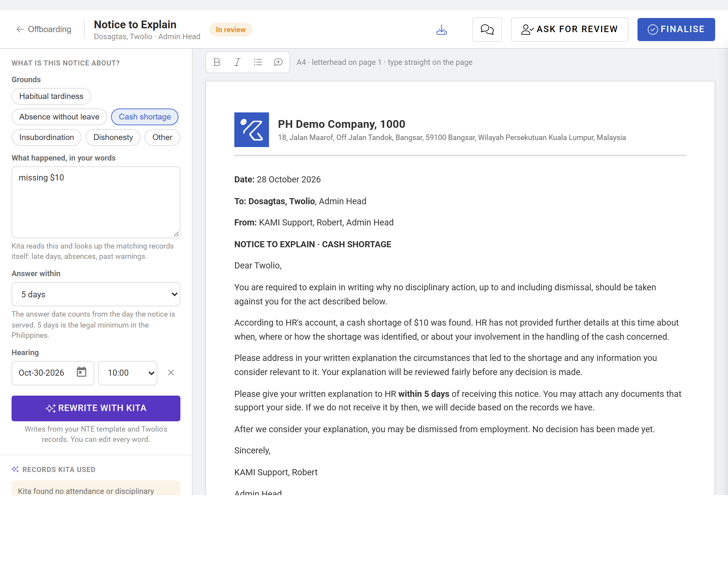Click the Dear Twolio, salutation
This screenshot has width=728, height=578.
tap(258, 266)
